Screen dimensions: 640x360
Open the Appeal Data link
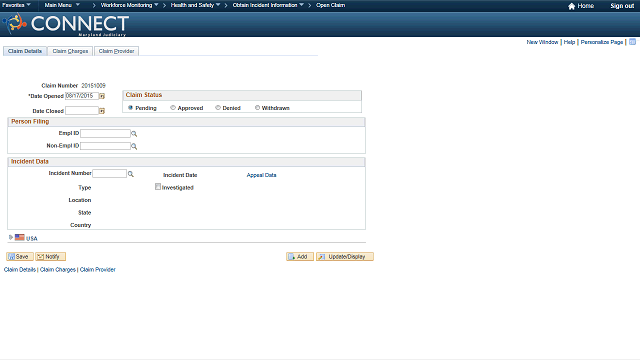pyautogui.click(x=261, y=175)
